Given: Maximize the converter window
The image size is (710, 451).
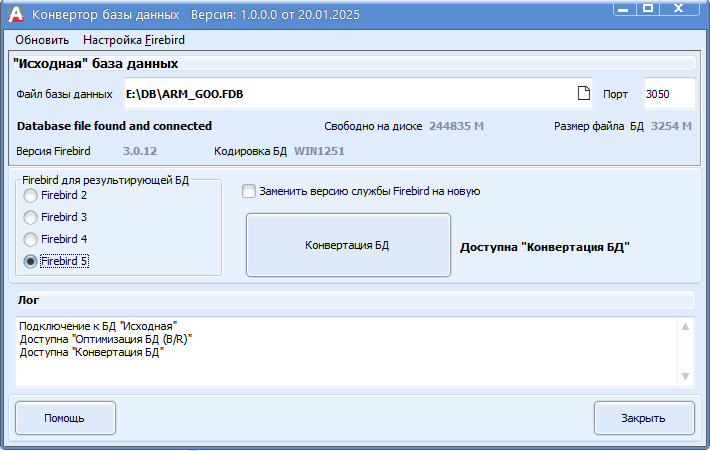Looking at the screenshot, I should pos(648,9).
